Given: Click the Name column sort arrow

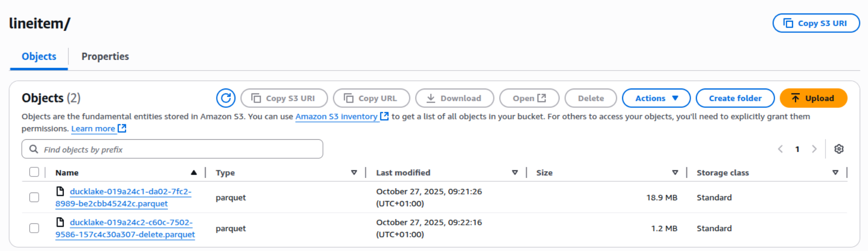Looking at the screenshot, I should 194,173.
